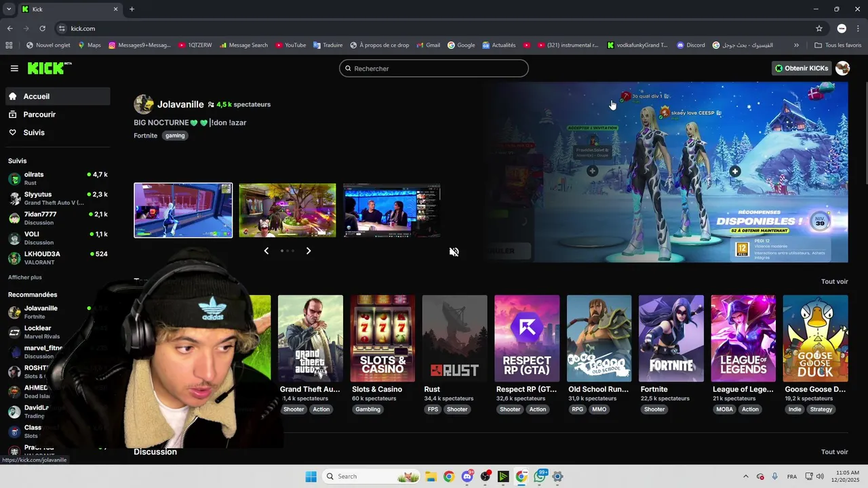The height and width of the screenshot is (488, 868).
Task: Open Discord bookmark
Action: 691,45
